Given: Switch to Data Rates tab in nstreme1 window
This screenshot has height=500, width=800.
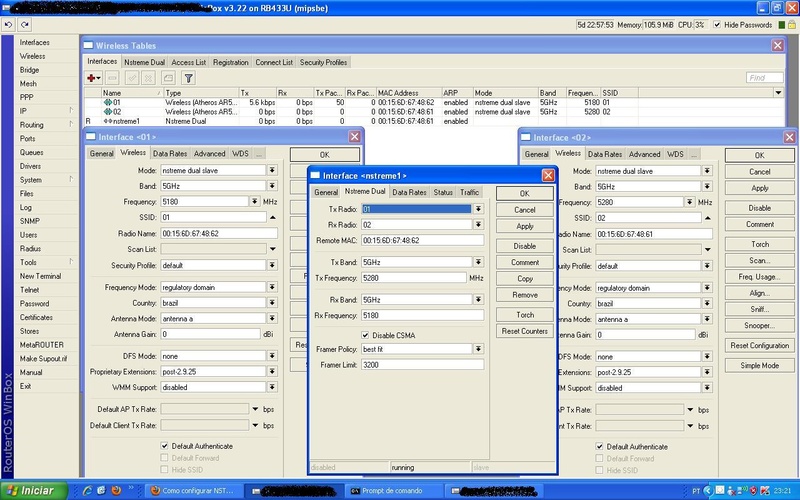Looking at the screenshot, I should coord(409,192).
